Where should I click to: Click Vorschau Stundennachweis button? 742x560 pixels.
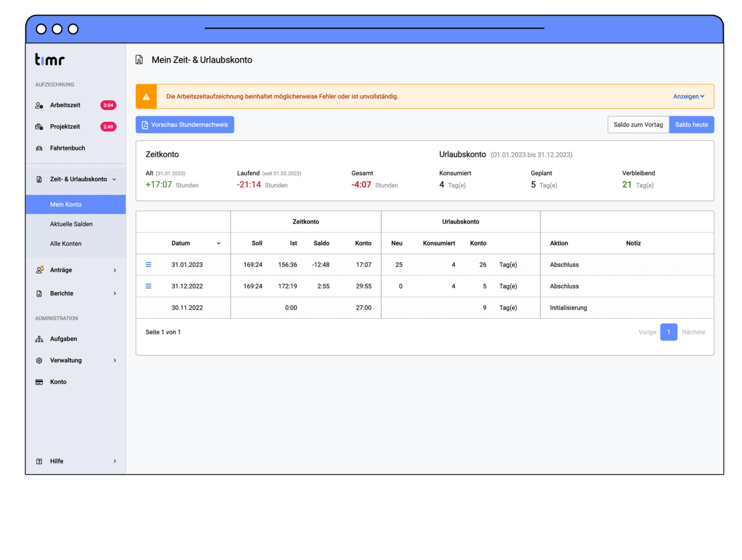[185, 125]
